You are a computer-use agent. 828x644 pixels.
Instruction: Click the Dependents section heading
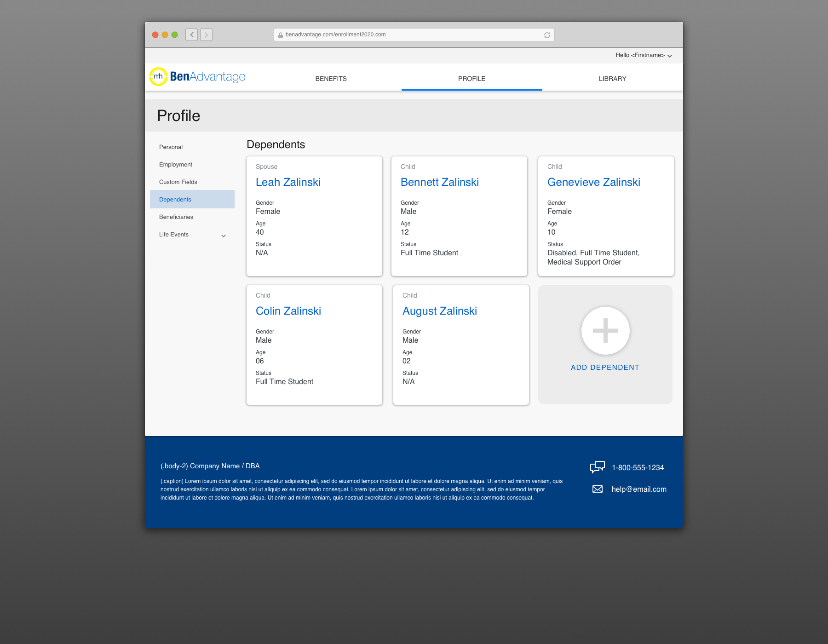pyautogui.click(x=276, y=144)
